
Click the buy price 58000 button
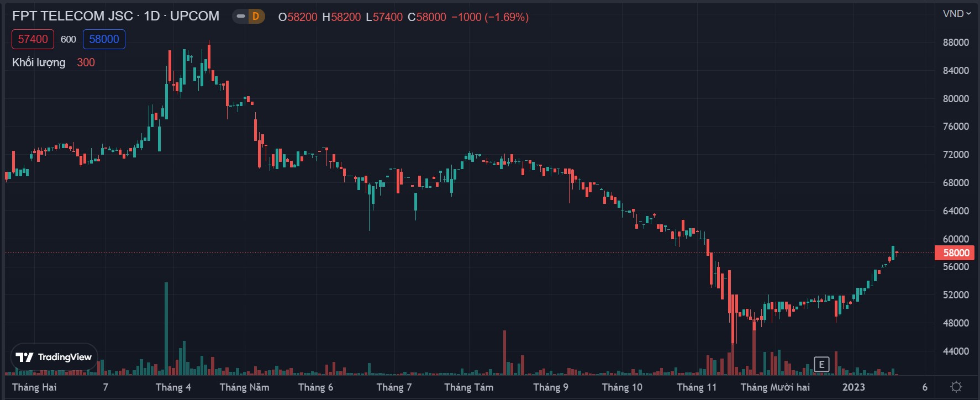(x=104, y=39)
